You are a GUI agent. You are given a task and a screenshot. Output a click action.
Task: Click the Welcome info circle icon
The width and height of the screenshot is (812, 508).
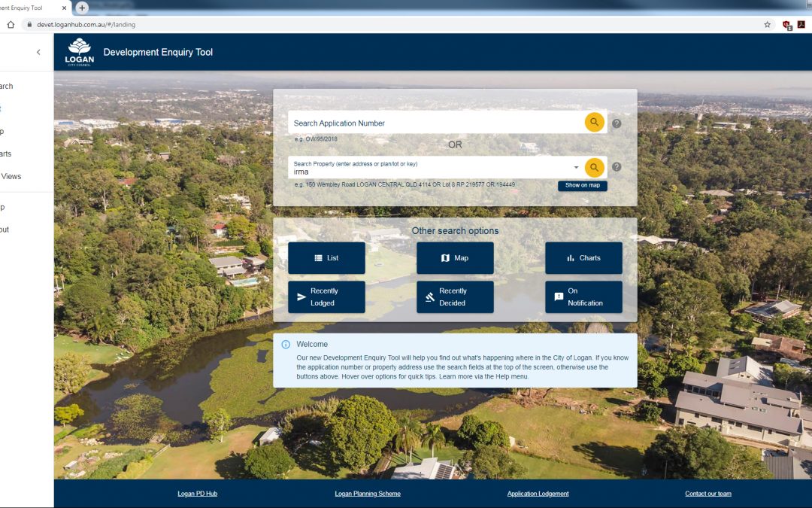tap(286, 344)
